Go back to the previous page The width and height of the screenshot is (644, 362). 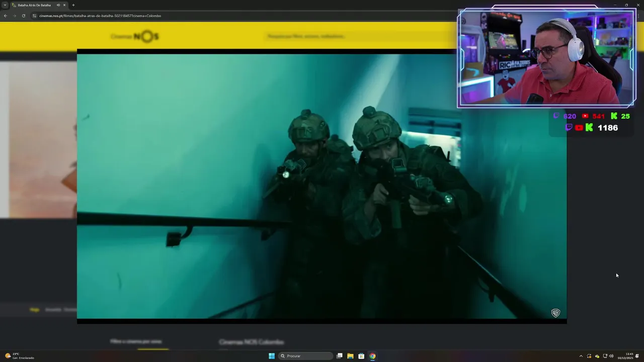[x=6, y=16]
